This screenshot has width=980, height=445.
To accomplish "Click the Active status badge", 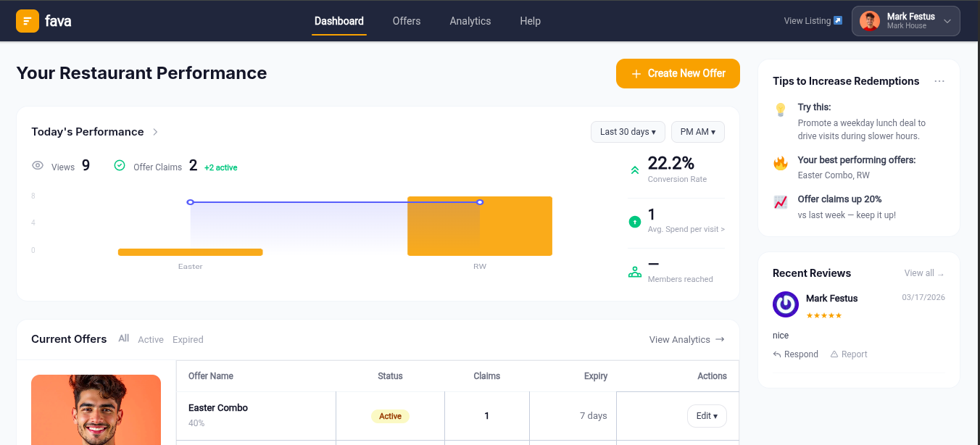I will 390,416.
